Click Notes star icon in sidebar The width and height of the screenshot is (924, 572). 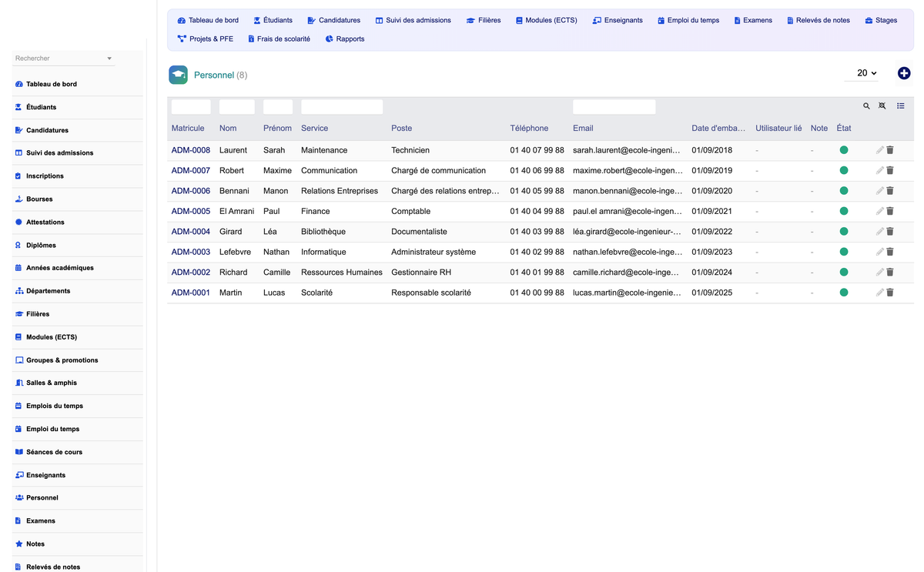(19, 544)
